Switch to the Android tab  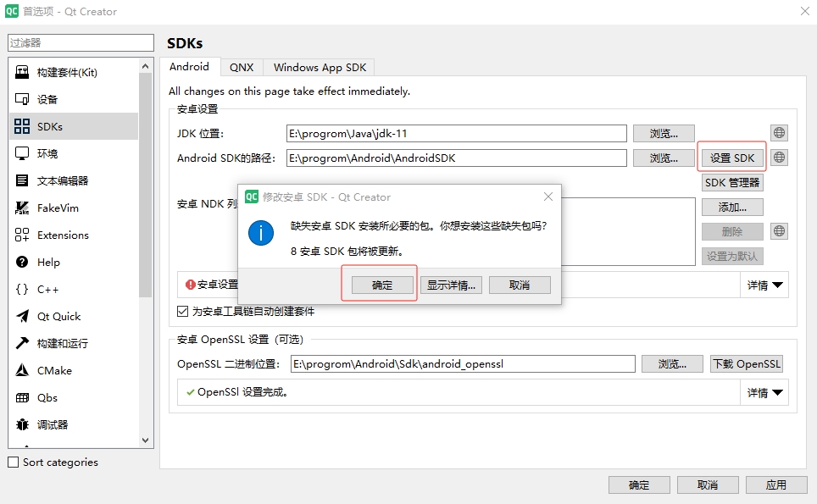pos(189,67)
